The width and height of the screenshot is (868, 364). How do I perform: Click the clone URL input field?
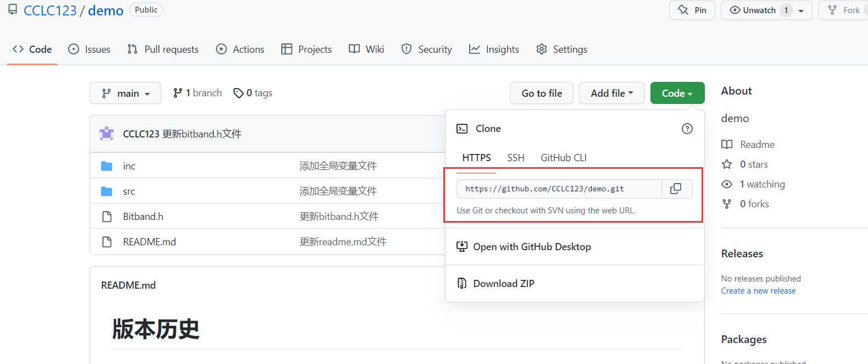(x=559, y=189)
